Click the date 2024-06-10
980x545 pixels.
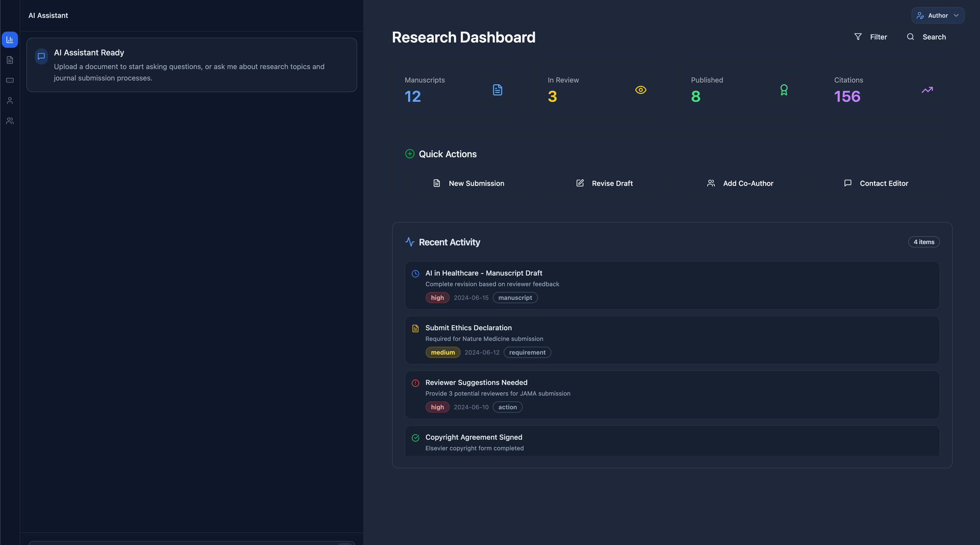point(471,407)
